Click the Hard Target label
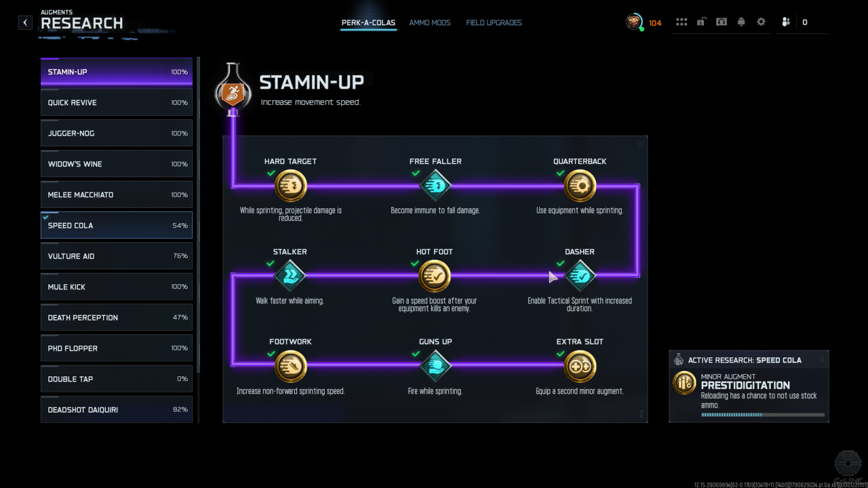The width and height of the screenshot is (868, 488). (290, 161)
